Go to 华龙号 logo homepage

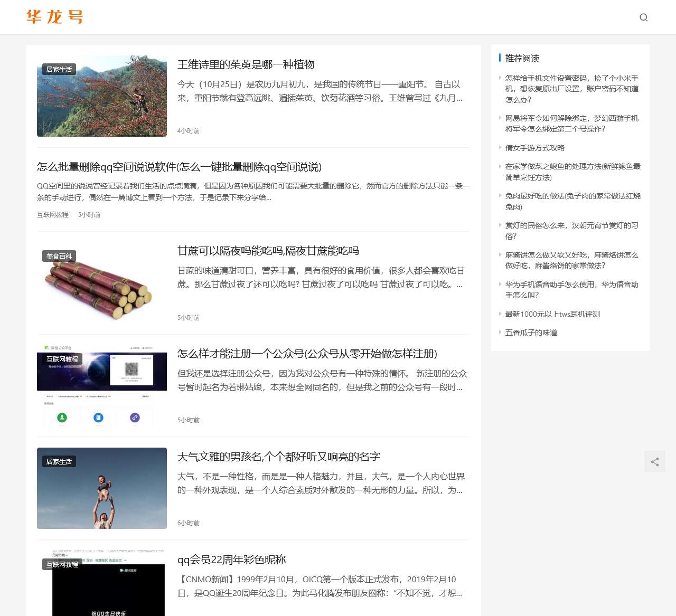point(55,17)
